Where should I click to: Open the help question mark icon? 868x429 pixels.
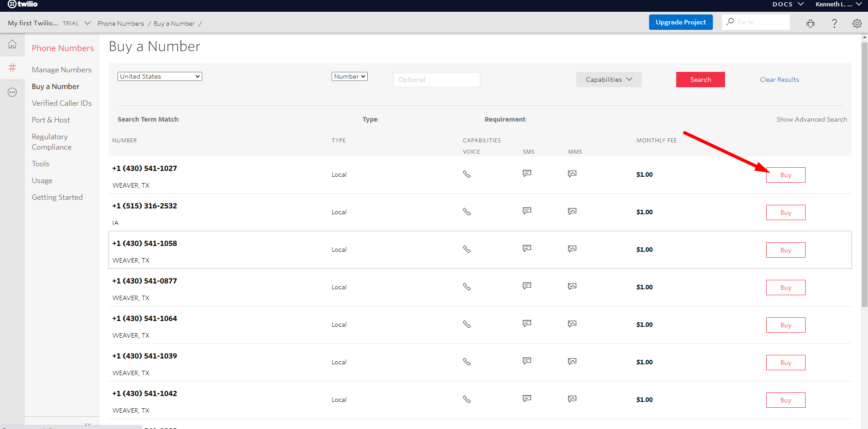click(x=835, y=24)
